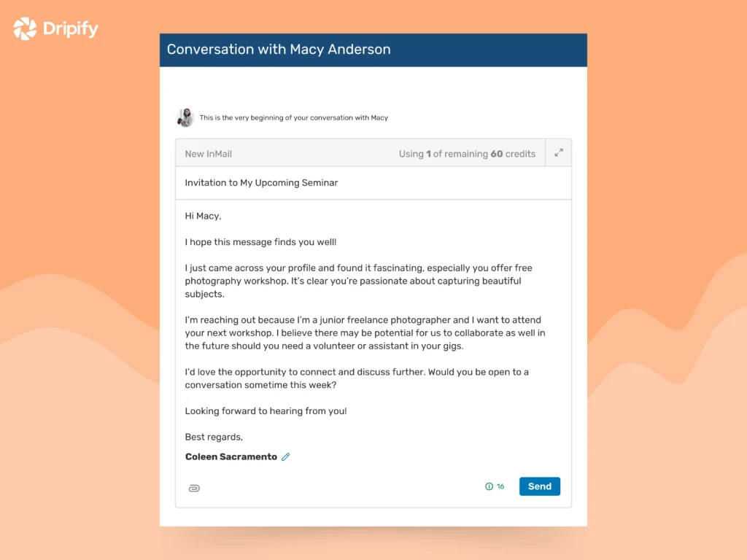The height and width of the screenshot is (560, 747).
Task: Click the 'Conversation with Macy Anderson' title bar
Action: pyautogui.click(x=279, y=50)
